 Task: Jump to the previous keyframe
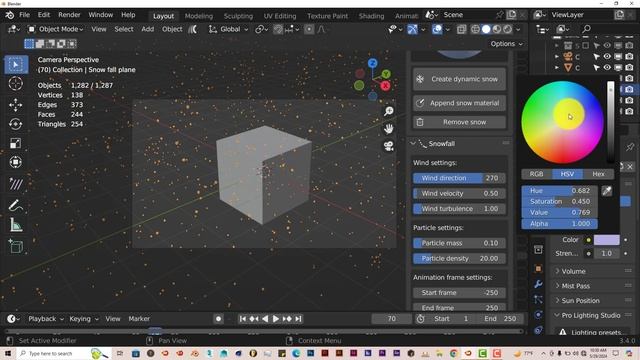253,319
